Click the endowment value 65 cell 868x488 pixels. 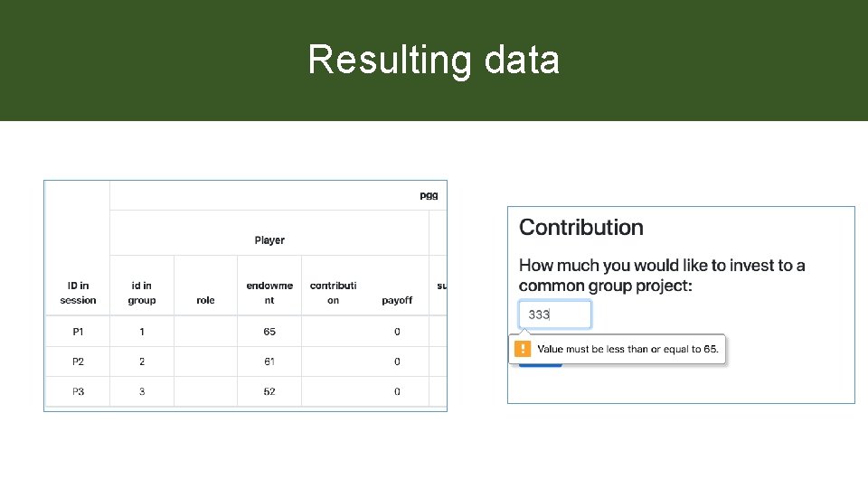pyautogui.click(x=269, y=332)
